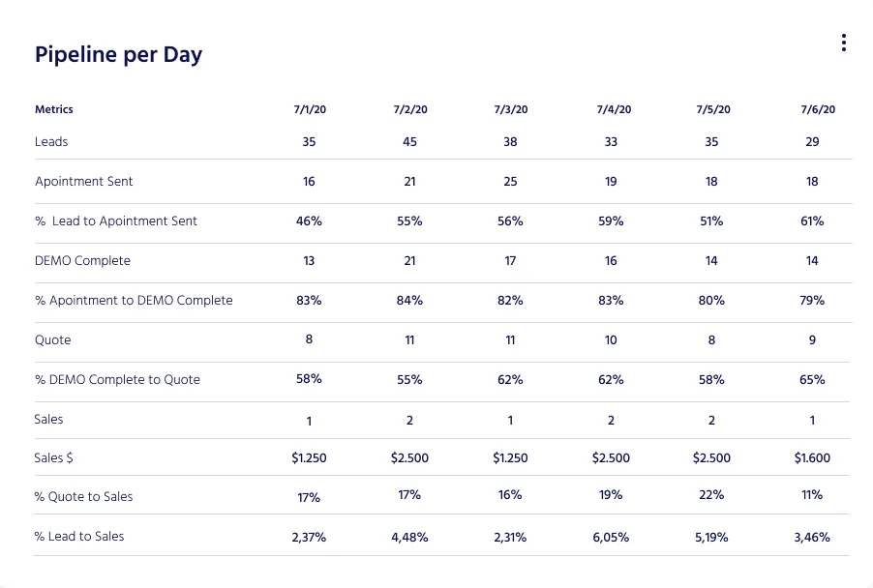Open the three-dot options menu
This screenshot has height=588, width=873.
point(843,42)
